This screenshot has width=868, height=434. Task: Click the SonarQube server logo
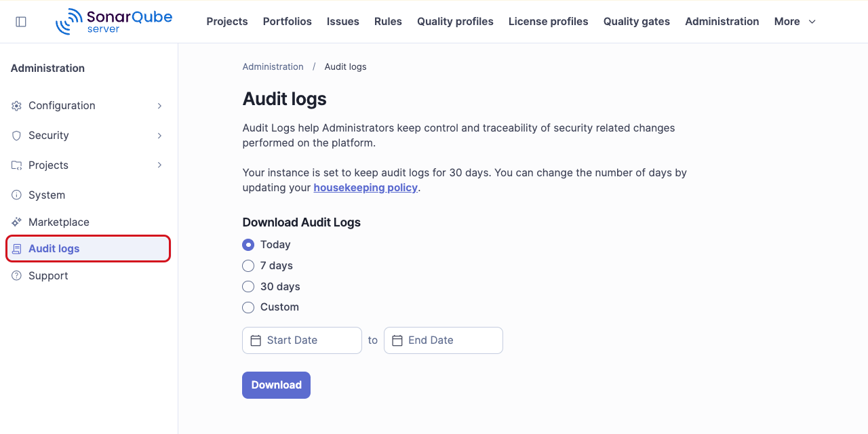point(113,21)
